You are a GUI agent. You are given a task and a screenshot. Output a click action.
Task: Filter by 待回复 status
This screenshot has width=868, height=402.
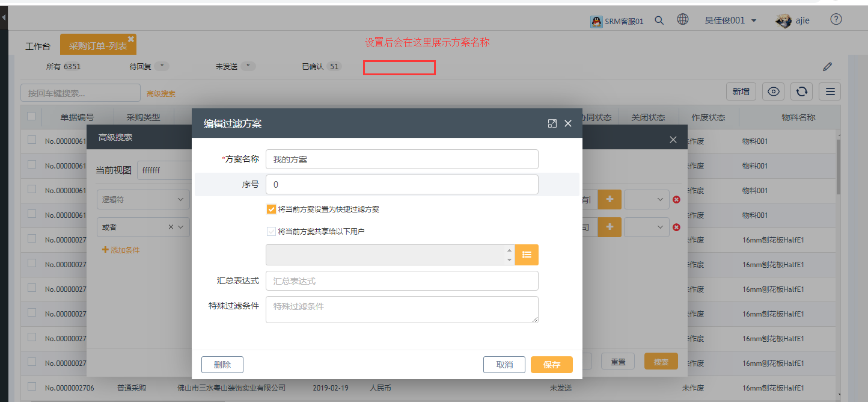(x=150, y=67)
